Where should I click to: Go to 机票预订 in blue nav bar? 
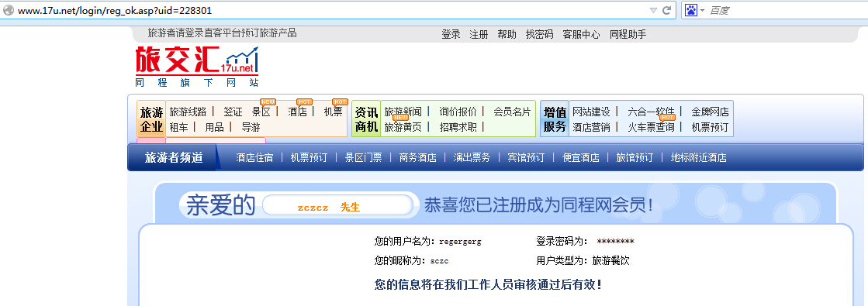[x=309, y=158]
